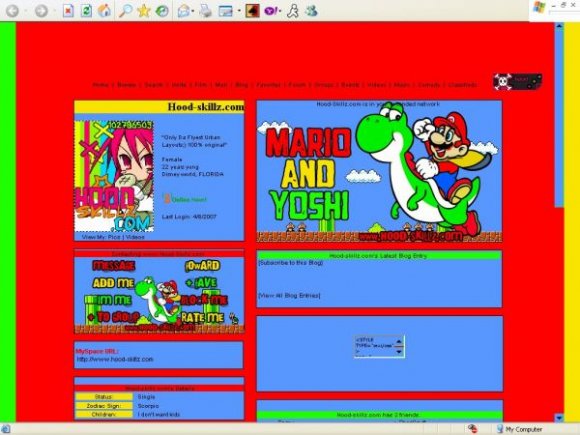
Task: Launch AIM running man icon
Action: click(x=293, y=11)
